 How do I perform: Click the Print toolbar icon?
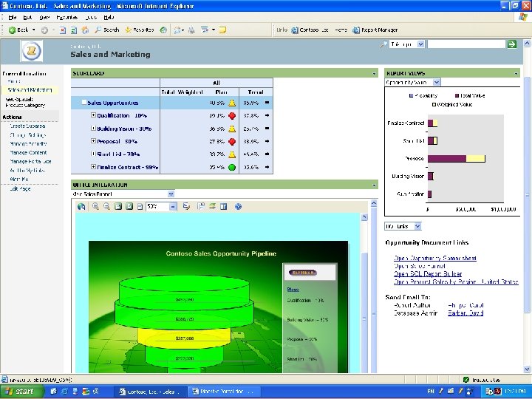(191, 30)
